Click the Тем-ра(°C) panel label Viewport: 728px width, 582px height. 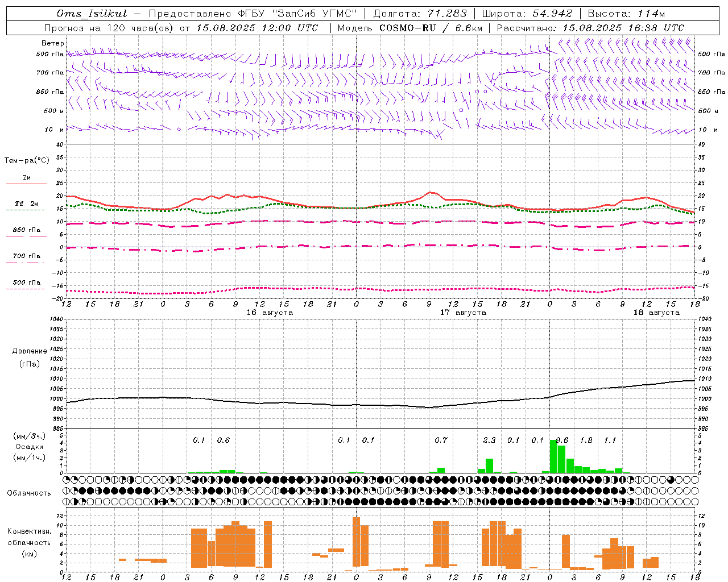click(27, 160)
